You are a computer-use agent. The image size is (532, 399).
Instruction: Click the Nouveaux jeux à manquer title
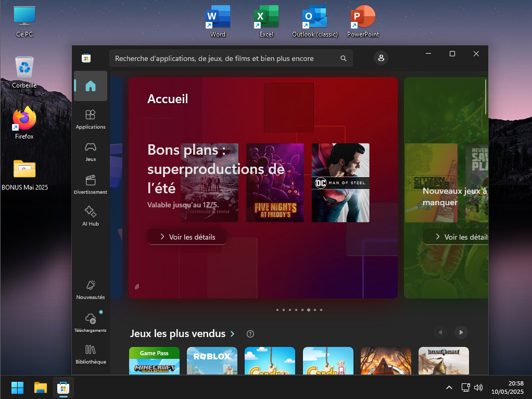pos(455,196)
